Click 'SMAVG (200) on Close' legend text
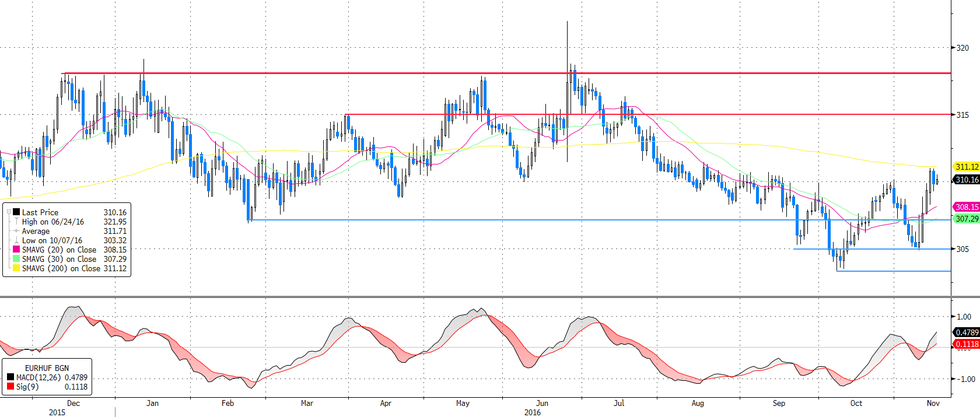 [x=61, y=268]
